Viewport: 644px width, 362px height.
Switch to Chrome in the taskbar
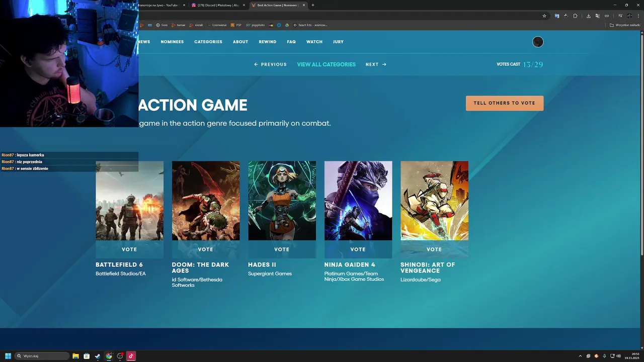(x=109, y=356)
